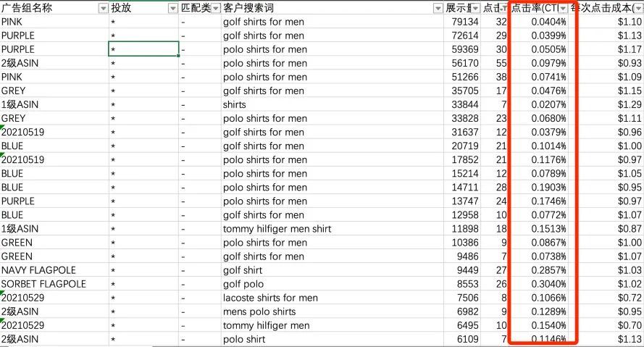This screenshot has height=347, width=644.
Task: Open the 展示量 column filter dropdown
Action: [x=475, y=8]
